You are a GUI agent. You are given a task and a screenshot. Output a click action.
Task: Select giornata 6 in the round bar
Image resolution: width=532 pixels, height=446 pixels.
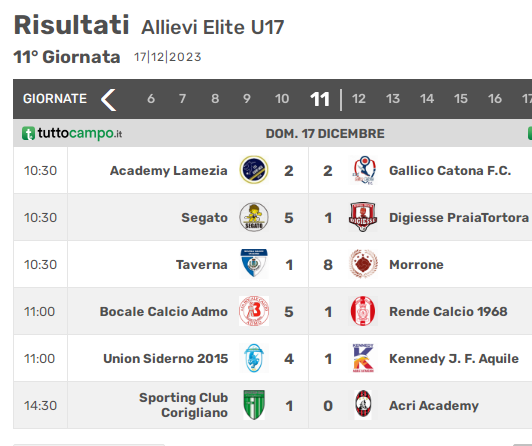tap(151, 99)
